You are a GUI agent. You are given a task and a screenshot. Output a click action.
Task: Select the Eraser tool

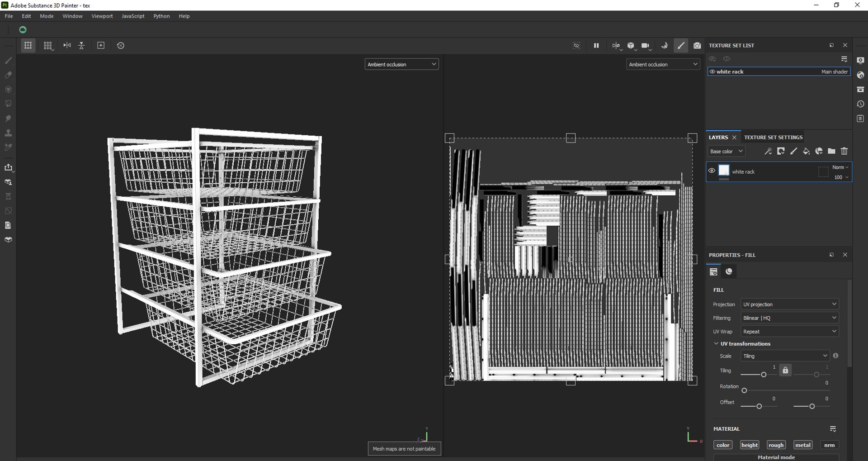(8, 75)
